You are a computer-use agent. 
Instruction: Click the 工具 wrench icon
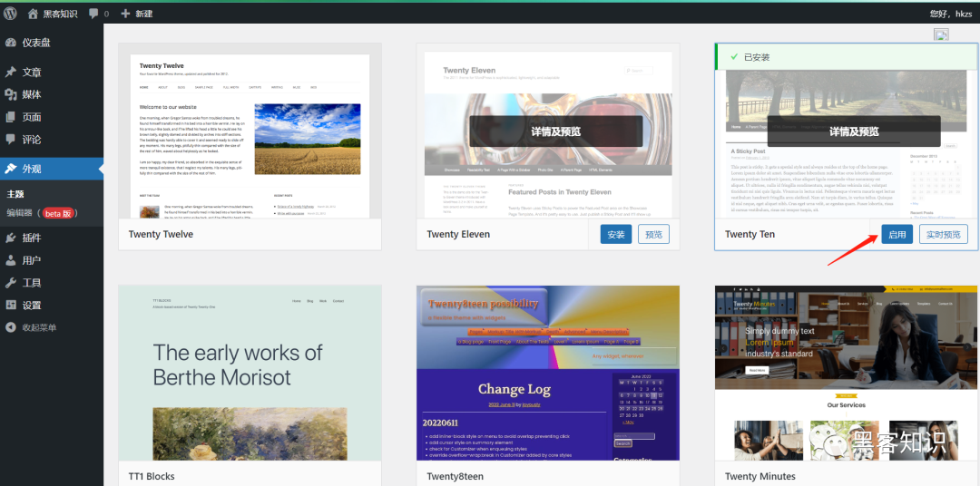tap(11, 282)
